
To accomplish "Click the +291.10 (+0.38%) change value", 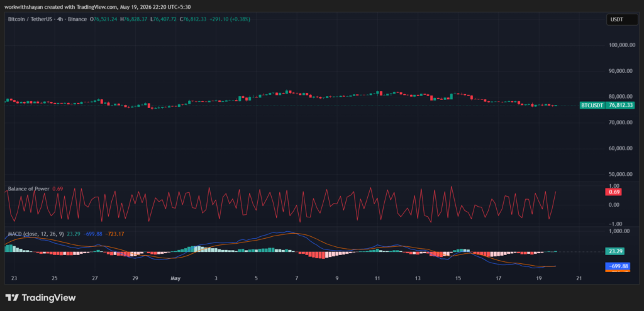I will (x=229, y=19).
